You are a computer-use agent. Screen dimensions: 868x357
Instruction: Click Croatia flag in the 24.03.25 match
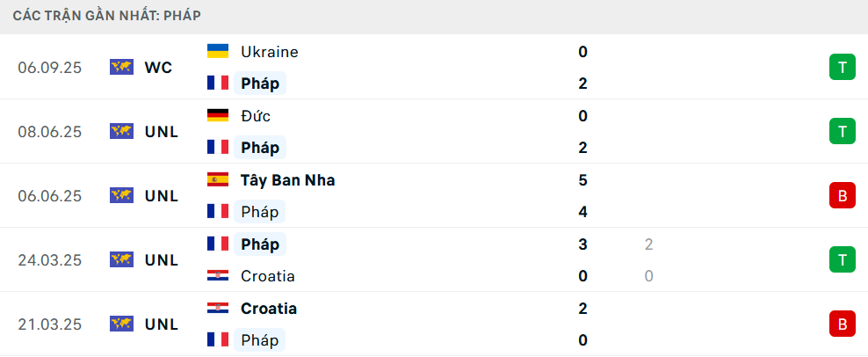coord(218,276)
